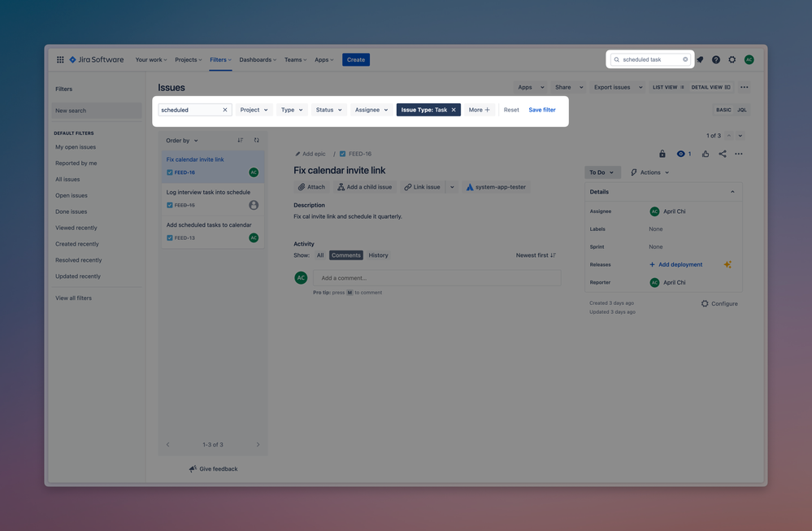Image resolution: width=812 pixels, height=531 pixels.
Task: Switch search mode to JQL
Action: coord(742,110)
